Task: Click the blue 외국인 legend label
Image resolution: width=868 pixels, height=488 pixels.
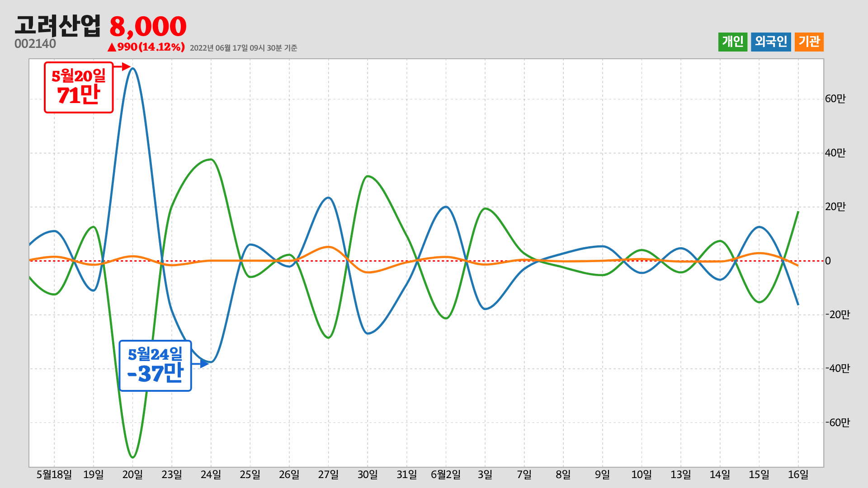Action: (771, 42)
